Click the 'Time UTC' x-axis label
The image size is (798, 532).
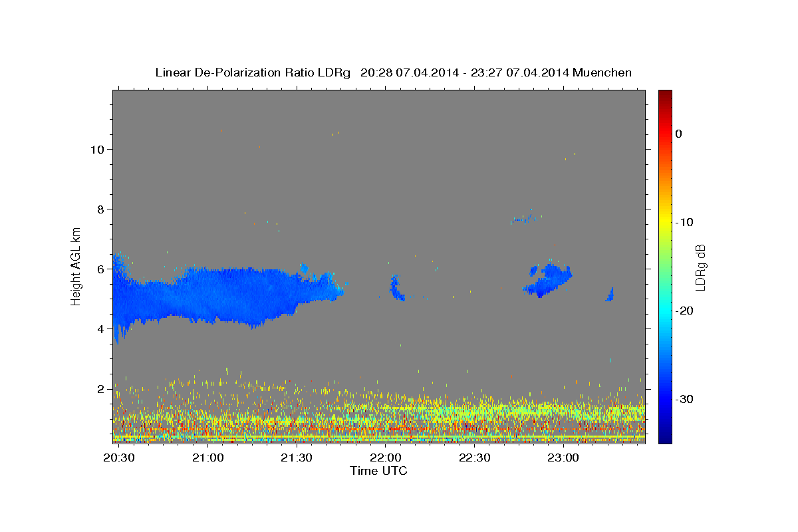(378, 471)
